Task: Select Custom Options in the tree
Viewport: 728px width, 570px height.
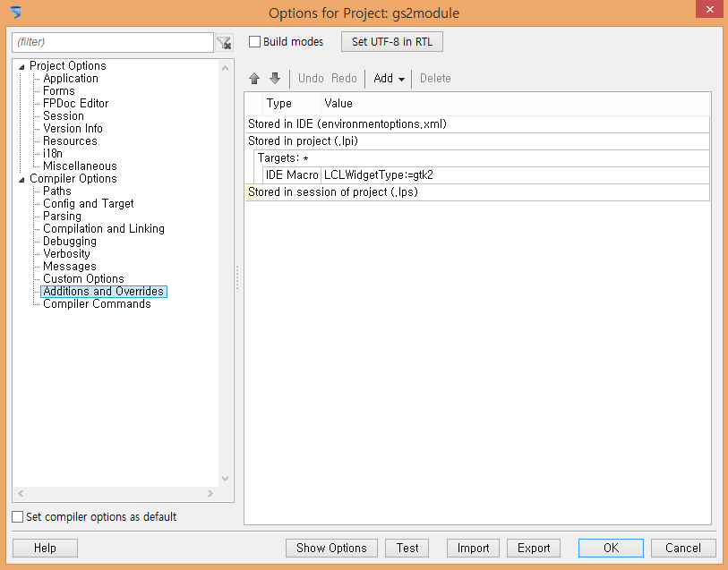Action: click(x=83, y=279)
